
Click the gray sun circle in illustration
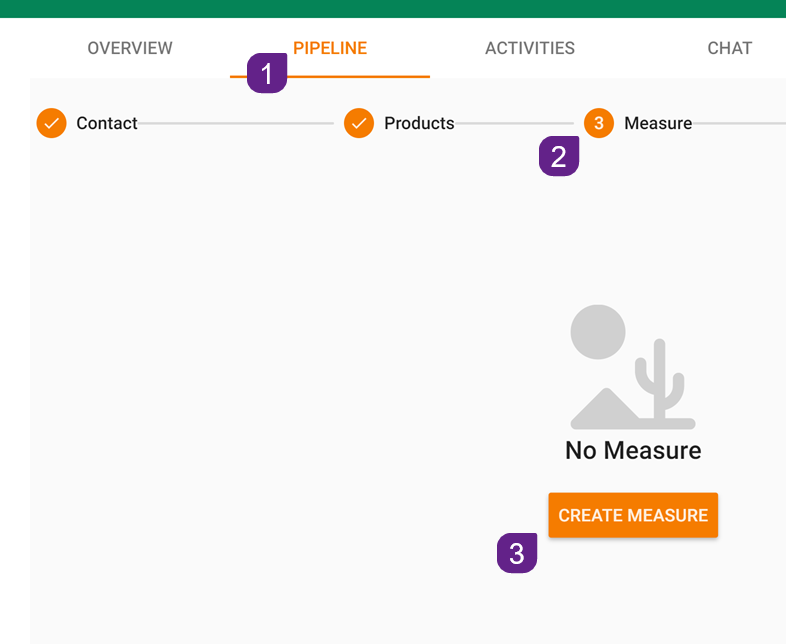point(598,332)
